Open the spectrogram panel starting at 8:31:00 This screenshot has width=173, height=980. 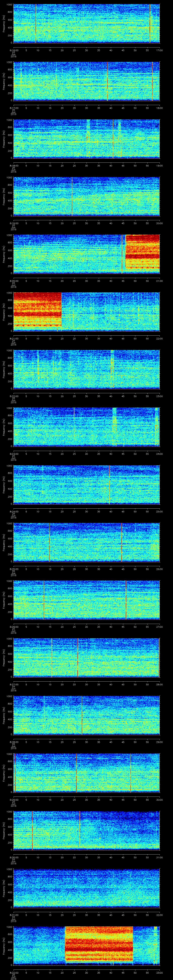point(86,888)
